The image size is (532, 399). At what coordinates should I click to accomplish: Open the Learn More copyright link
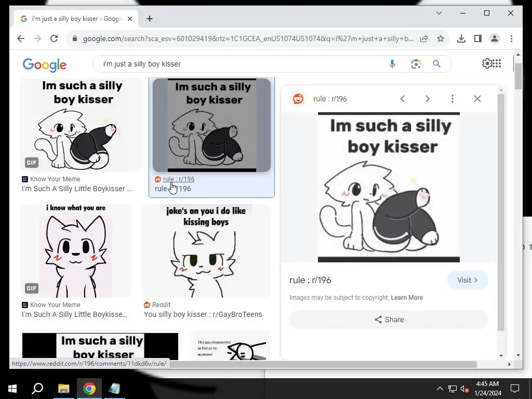point(407,298)
